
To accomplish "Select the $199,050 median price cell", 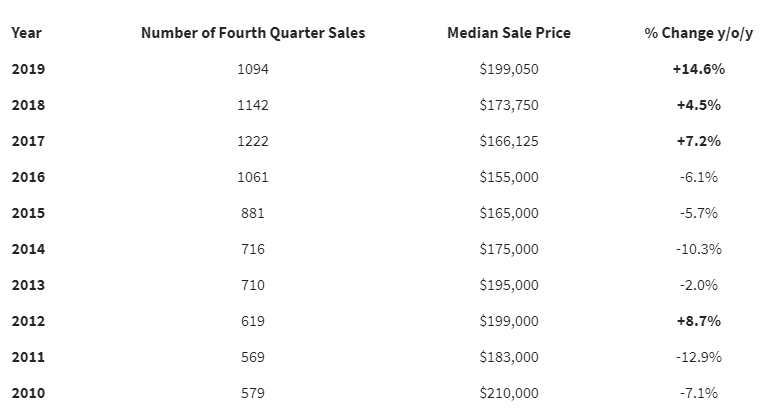I will (x=509, y=69).
